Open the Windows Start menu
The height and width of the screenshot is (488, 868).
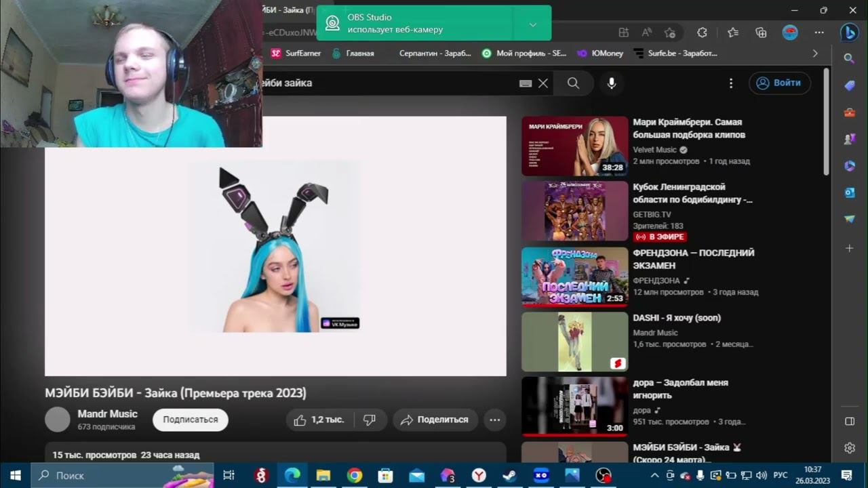15,476
